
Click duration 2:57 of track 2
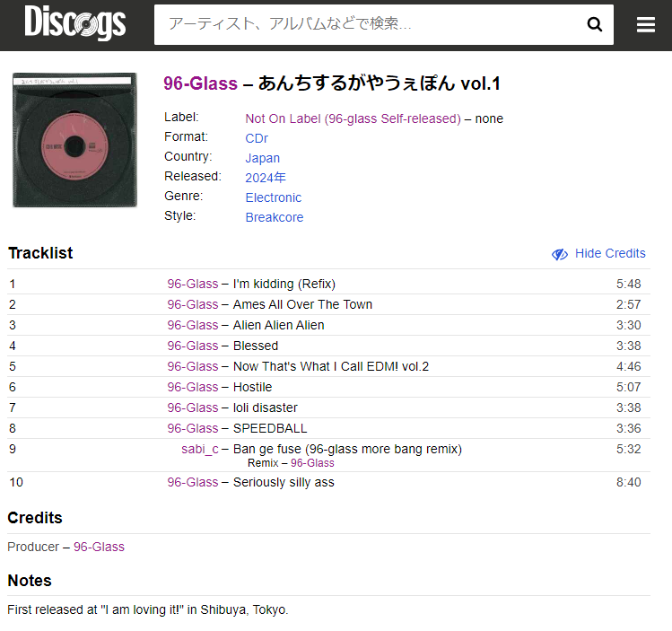coord(628,304)
